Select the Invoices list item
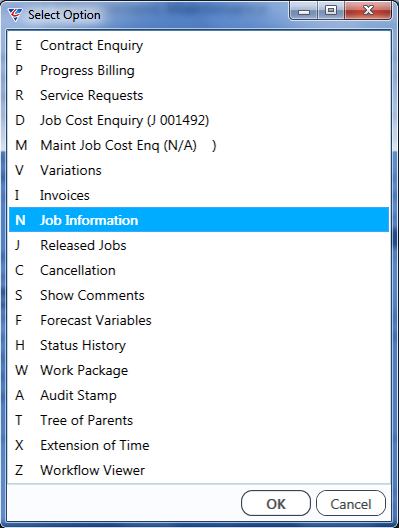The image size is (399, 528). click(199, 195)
